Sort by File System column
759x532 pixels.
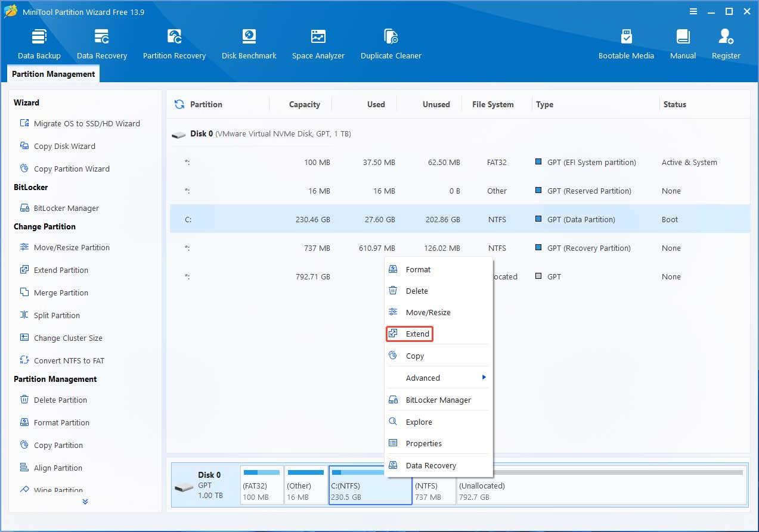492,104
